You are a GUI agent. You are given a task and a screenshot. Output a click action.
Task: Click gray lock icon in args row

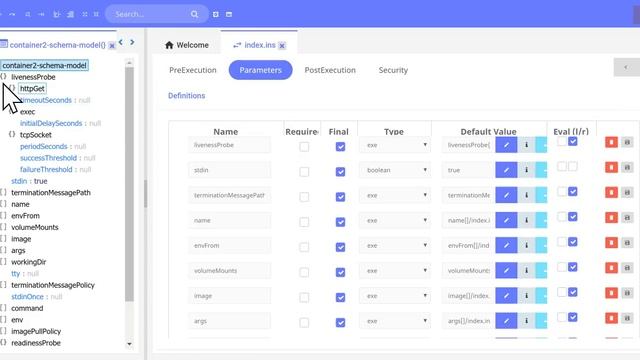coord(627,318)
